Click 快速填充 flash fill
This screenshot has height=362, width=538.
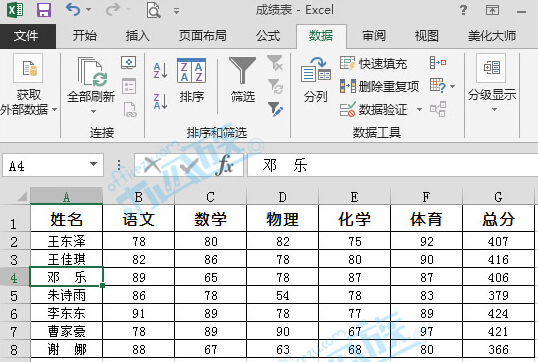pos(373,63)
